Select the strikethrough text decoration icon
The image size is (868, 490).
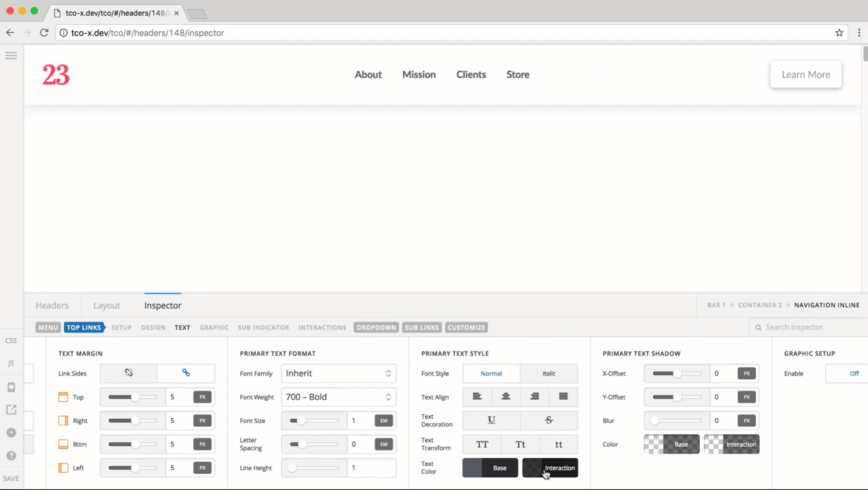tap(549, 420)
